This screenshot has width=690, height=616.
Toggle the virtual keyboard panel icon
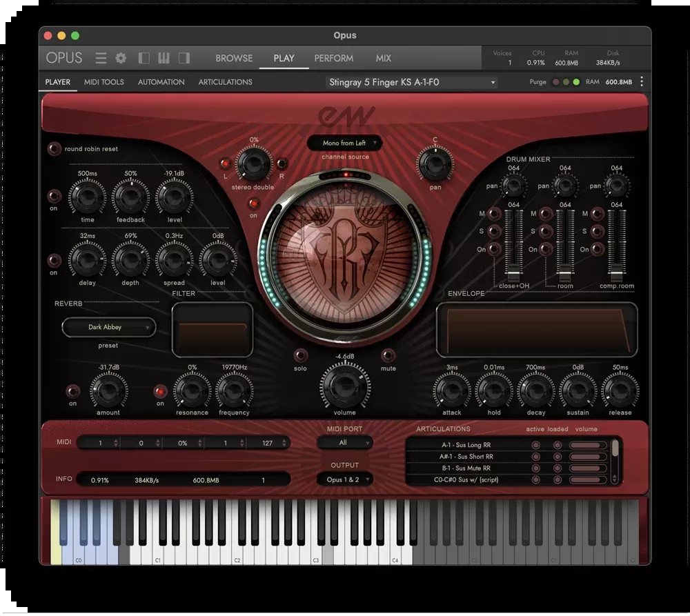click(x=164, y=58)
